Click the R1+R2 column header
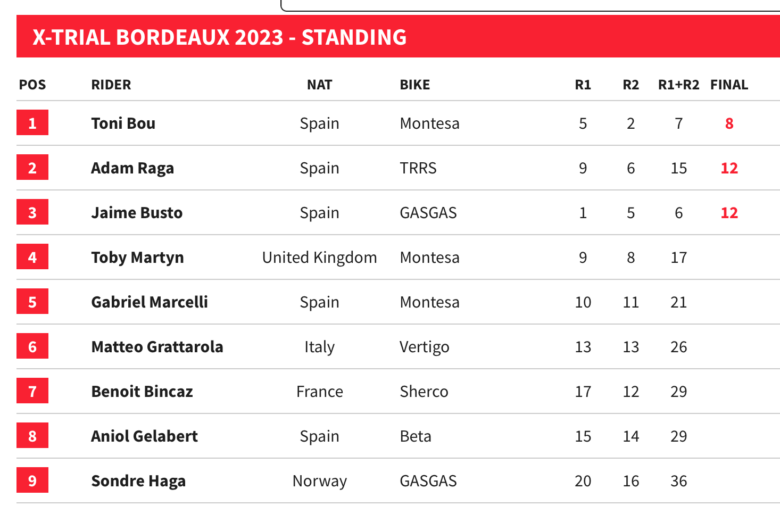This screenshot has height=514, width=780. click(678, 85)
